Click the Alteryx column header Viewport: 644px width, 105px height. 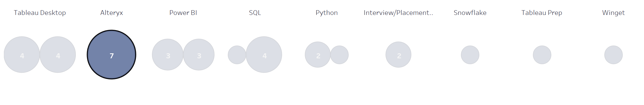point(112,13)
